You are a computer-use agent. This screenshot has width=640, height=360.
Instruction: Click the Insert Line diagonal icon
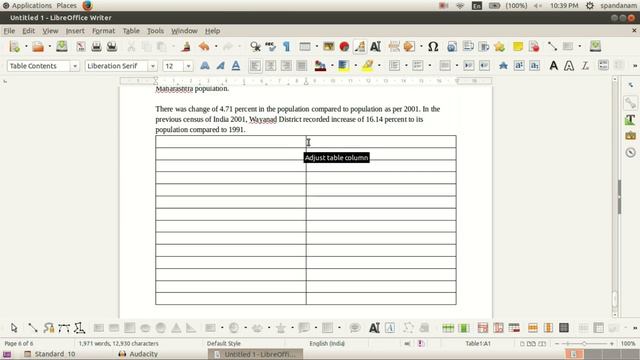(552, 46)
